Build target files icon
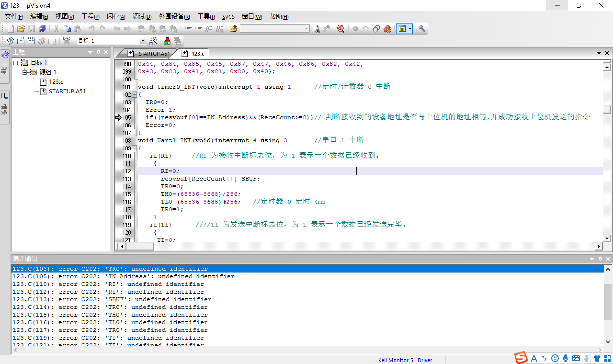 tap(21, 41)
